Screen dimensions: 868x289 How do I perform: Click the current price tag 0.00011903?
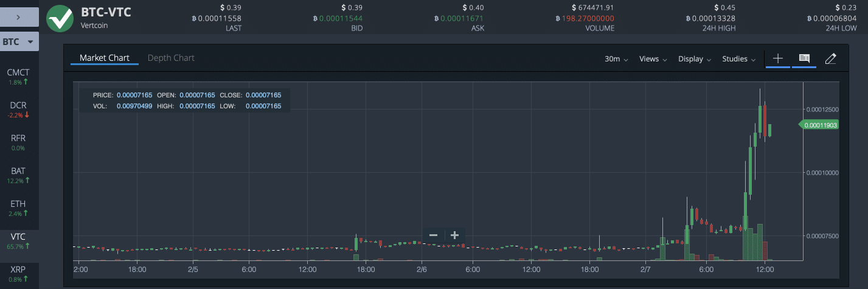tap(819, 125)
